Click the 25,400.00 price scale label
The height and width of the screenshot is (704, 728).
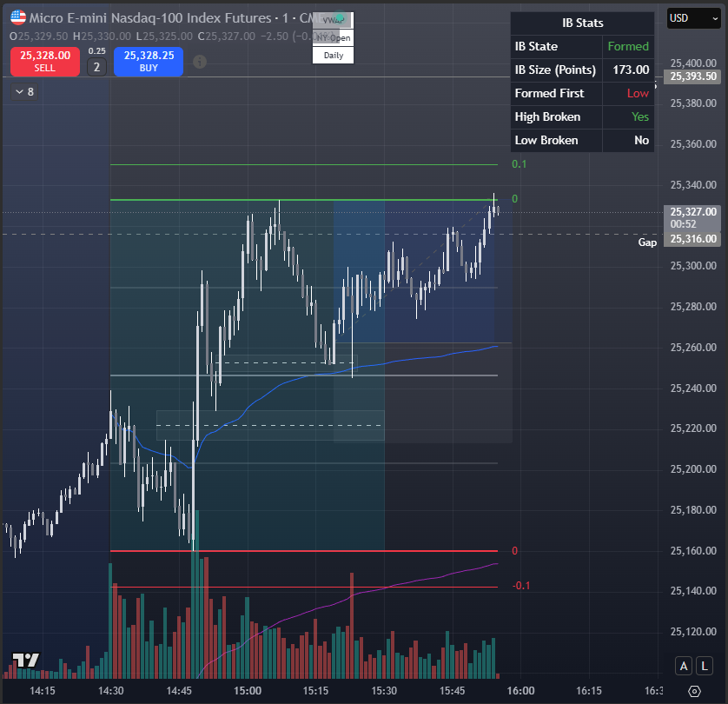tap(693, 63)
